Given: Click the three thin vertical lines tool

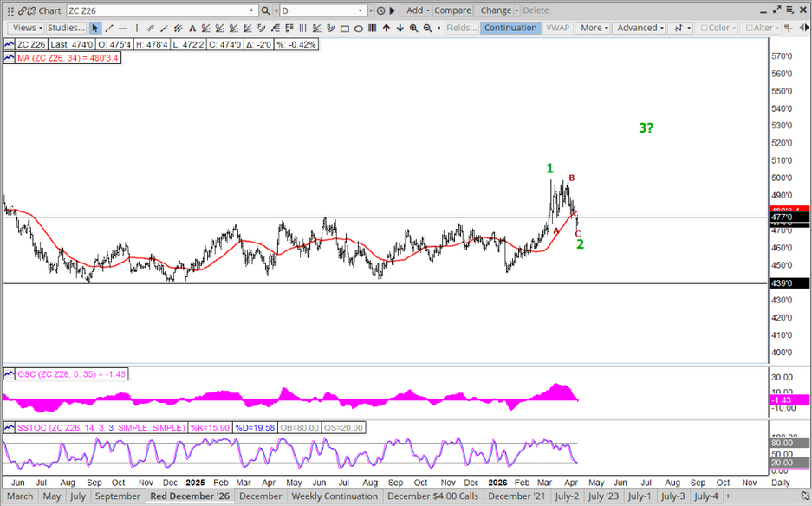Looking at the screenshot, I should (x=303, y=28).
